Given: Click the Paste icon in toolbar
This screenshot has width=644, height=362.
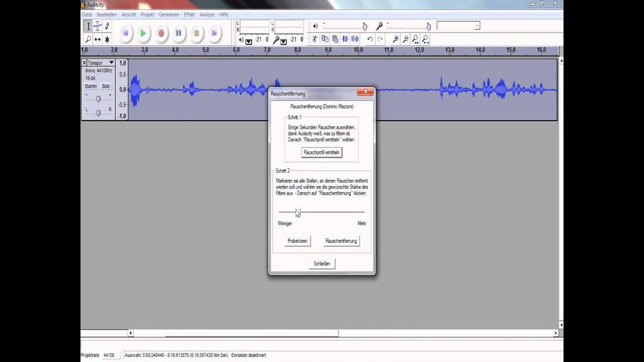Looking at the screenshot, I should pos(335,39).
